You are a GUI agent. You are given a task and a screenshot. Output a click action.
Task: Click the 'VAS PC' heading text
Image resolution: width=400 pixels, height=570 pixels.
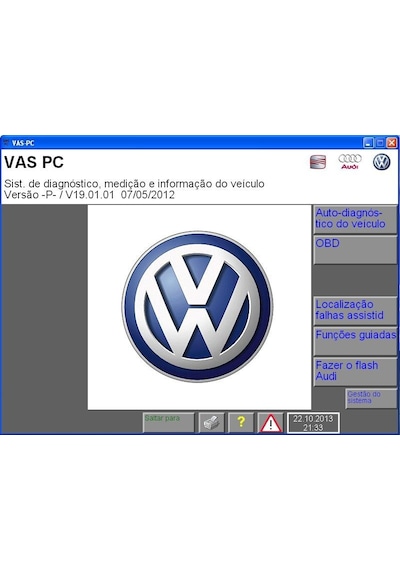34,162
